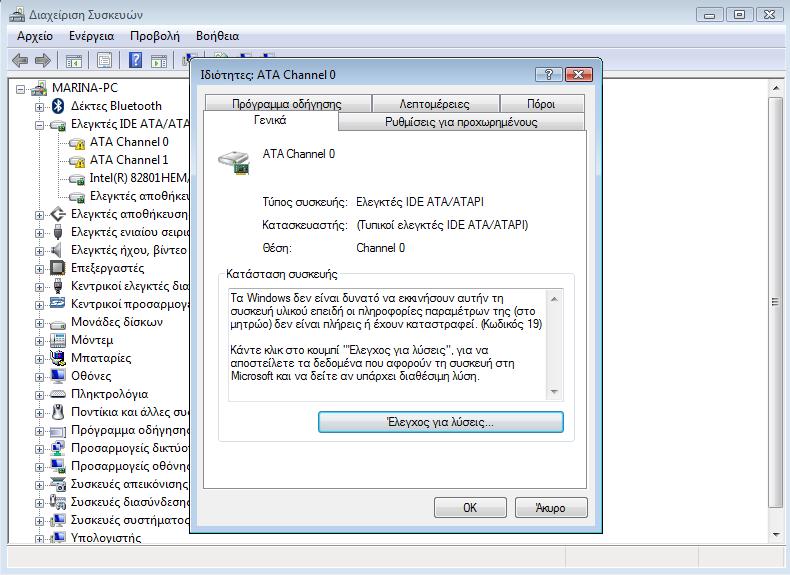
Task: Collapse the MARINA-PC root node
Action: click(21, 90)
